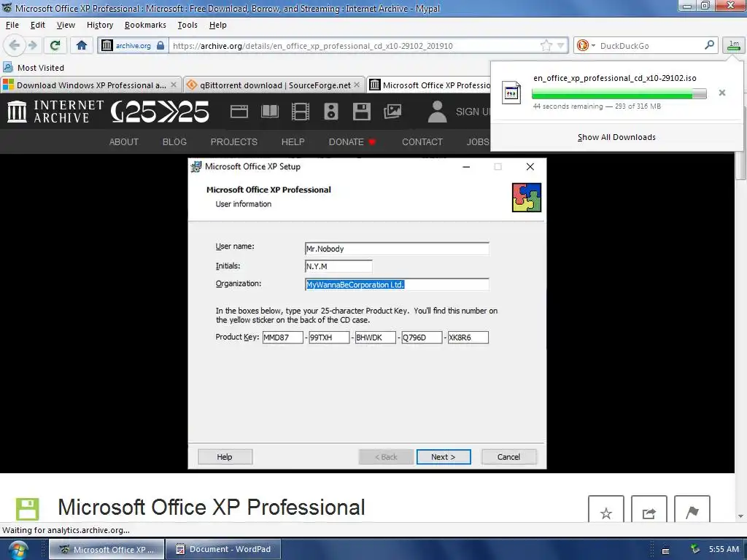Open the Bookmarks menu
747x560 pixels.
[145, 25]
